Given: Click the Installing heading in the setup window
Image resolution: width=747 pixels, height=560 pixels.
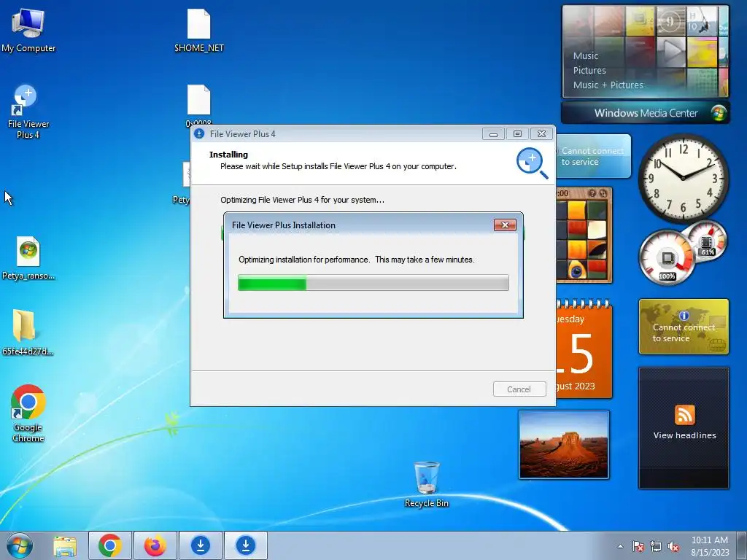Looking at the screenshot, I should (x=228, y=155).
